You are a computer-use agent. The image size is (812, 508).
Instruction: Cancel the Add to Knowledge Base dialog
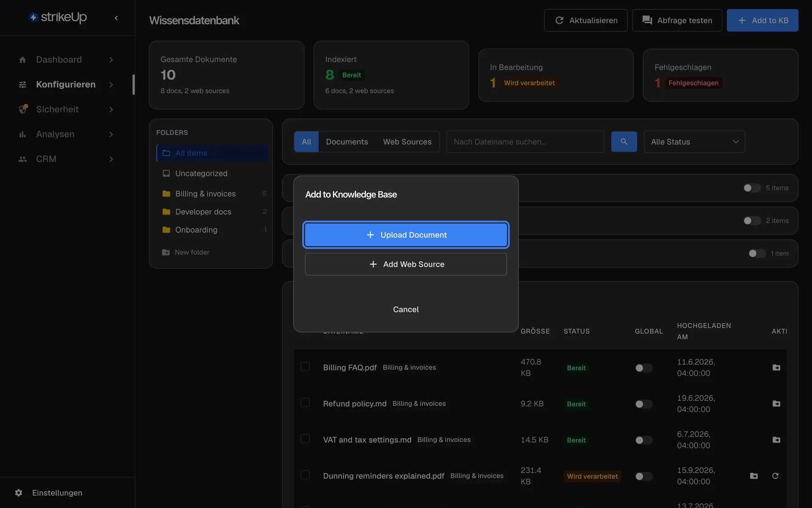point(406,309)
